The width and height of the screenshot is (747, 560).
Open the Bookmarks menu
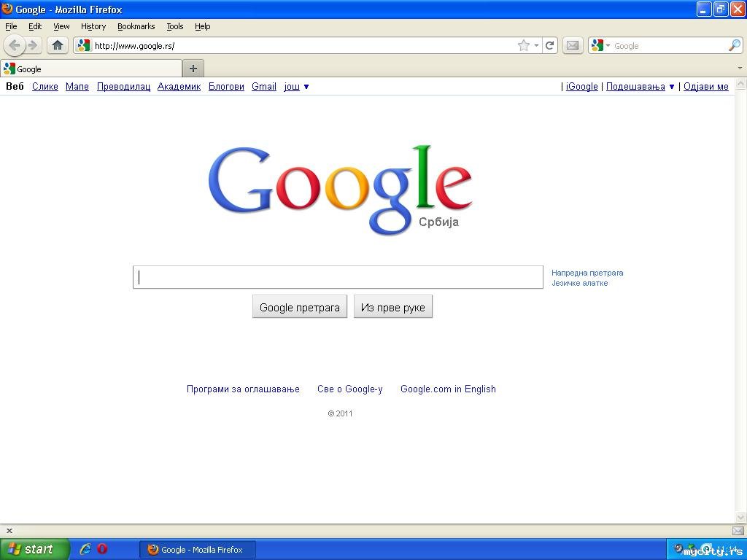[x=136, y=26]
